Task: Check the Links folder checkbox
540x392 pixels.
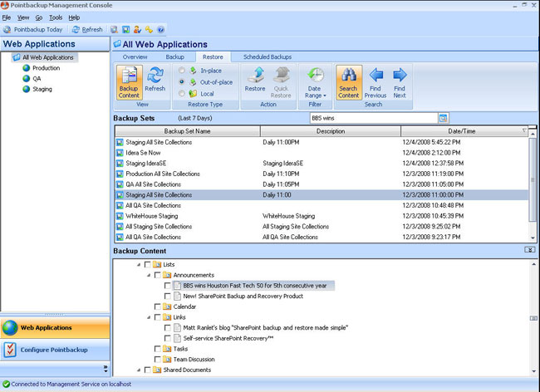Action: point(157,317)
